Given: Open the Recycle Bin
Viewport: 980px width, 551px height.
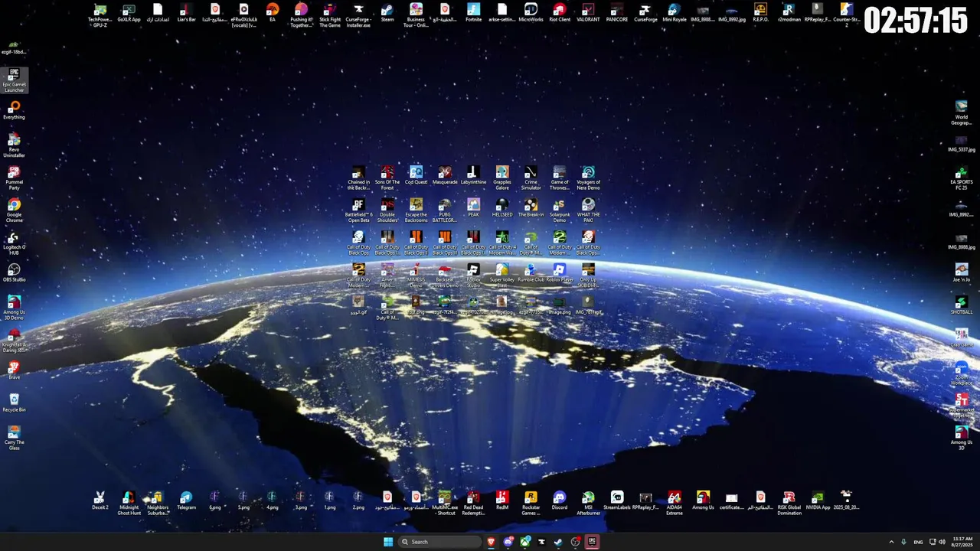Looking at the screenshot, I should (14, 403).
